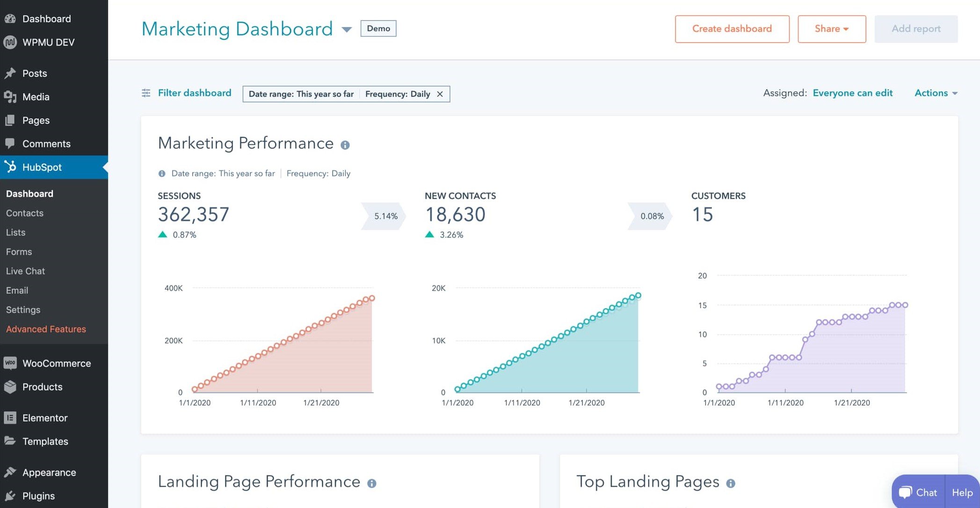Click the WPMU DEV logo icon

pos(10,42)
